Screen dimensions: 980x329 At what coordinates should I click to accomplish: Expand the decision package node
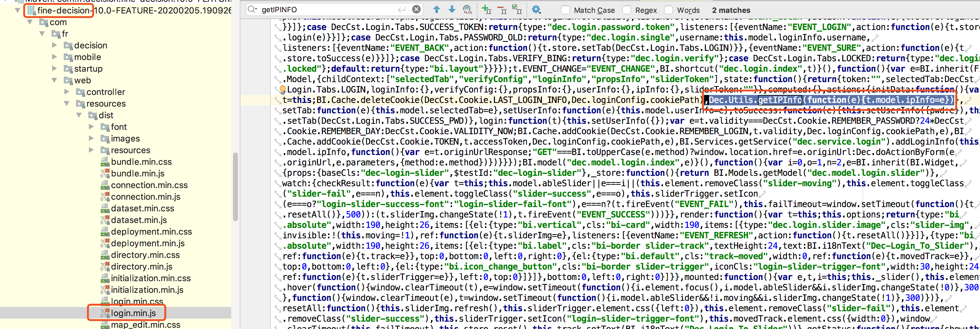(x=54, y=45)
